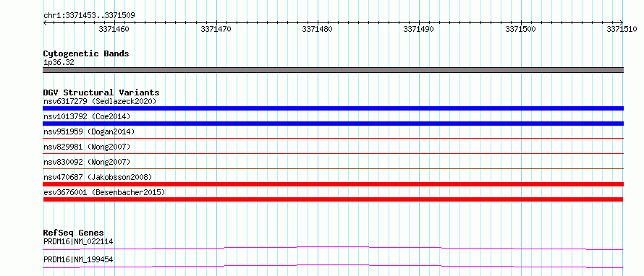Select the brown nsv830092 variant line
The image size is (644, 276).
333,168
